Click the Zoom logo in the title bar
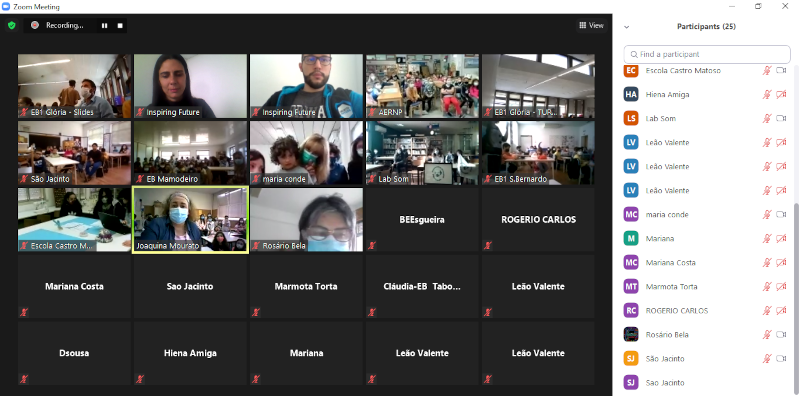The width and height of the screenshot is (800, 396). click(x=6, y=7)
